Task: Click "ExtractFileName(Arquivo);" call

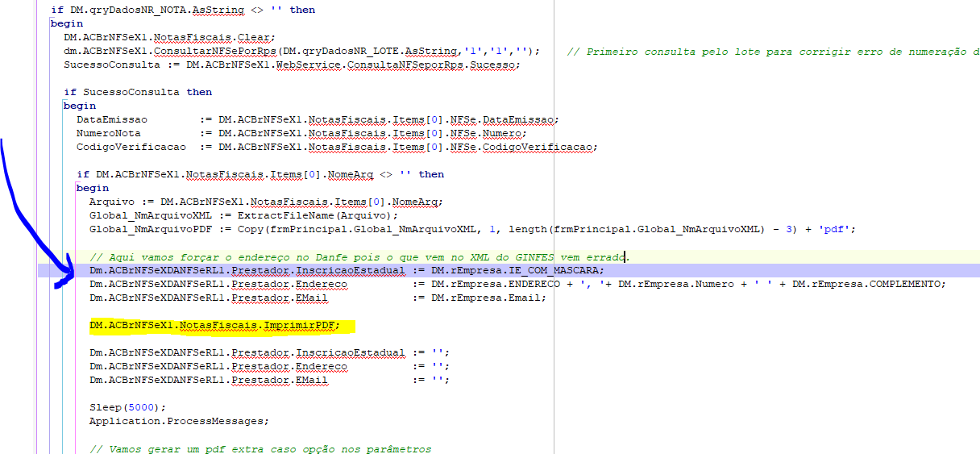Action: (317, 215)
